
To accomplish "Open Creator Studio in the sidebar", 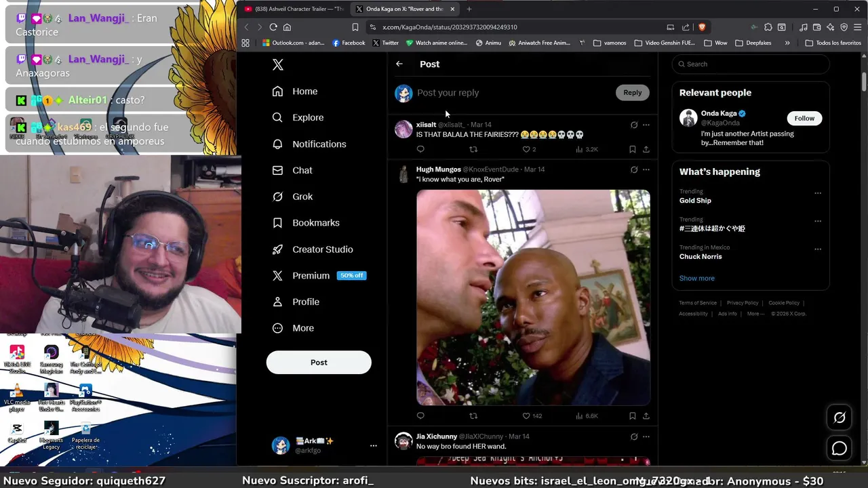I will 312,249.
